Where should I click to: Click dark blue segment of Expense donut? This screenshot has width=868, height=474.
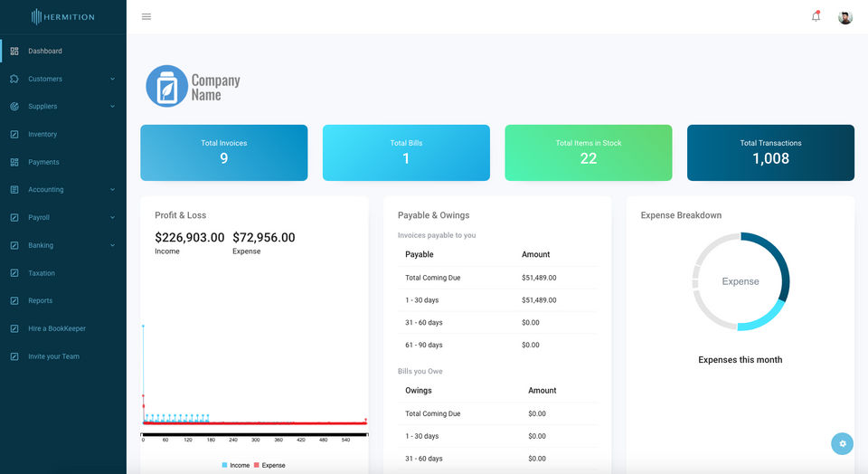[x=781, y=265]
